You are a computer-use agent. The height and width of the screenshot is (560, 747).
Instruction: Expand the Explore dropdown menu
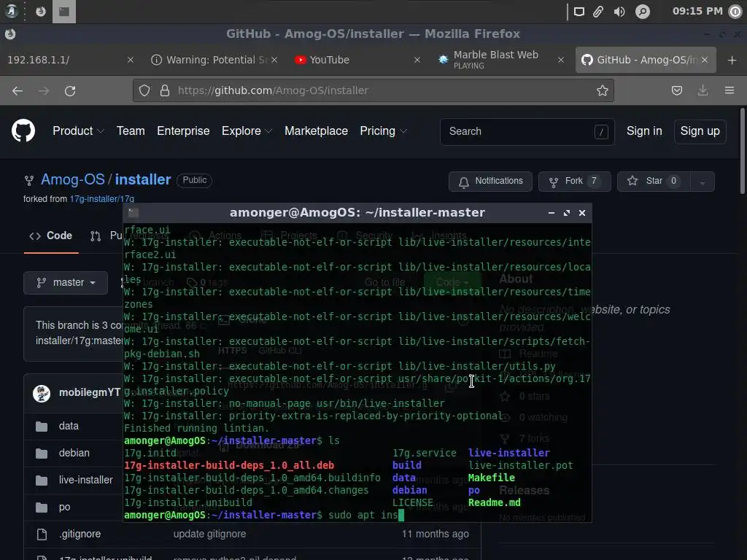[247, 131]
